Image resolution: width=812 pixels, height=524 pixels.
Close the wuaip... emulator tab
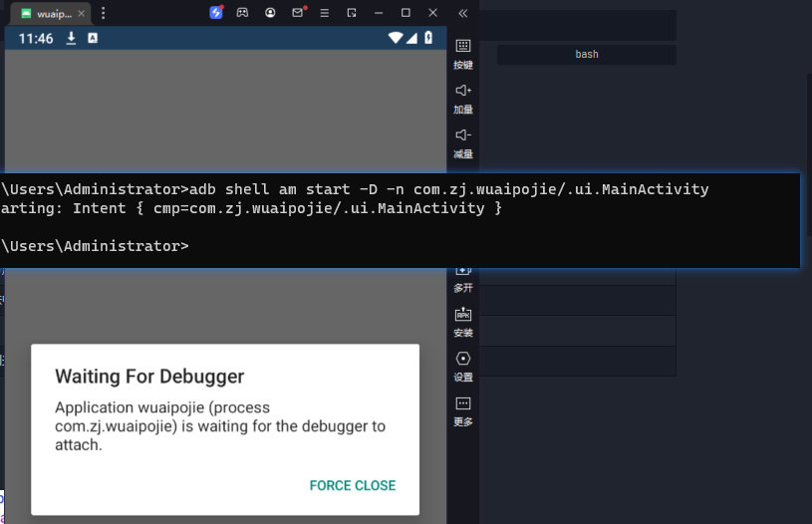(82, 14)
